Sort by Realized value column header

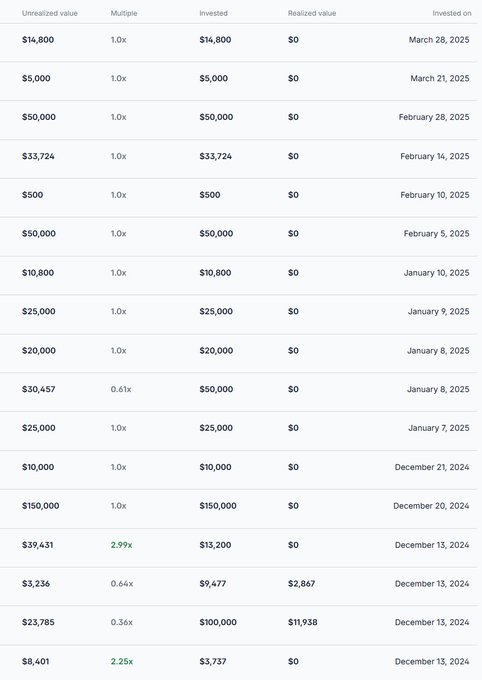pos(312,13)
